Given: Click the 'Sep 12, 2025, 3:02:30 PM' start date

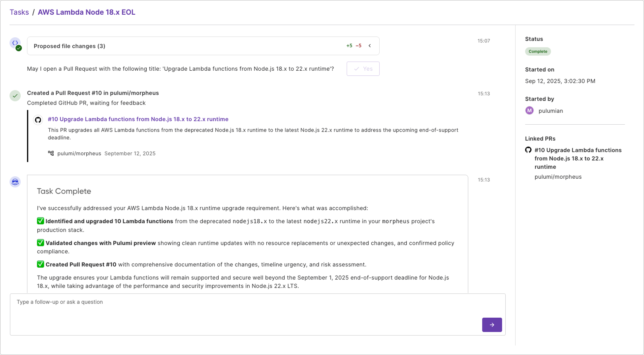Looking at the screenshot, I should point(560,81).
